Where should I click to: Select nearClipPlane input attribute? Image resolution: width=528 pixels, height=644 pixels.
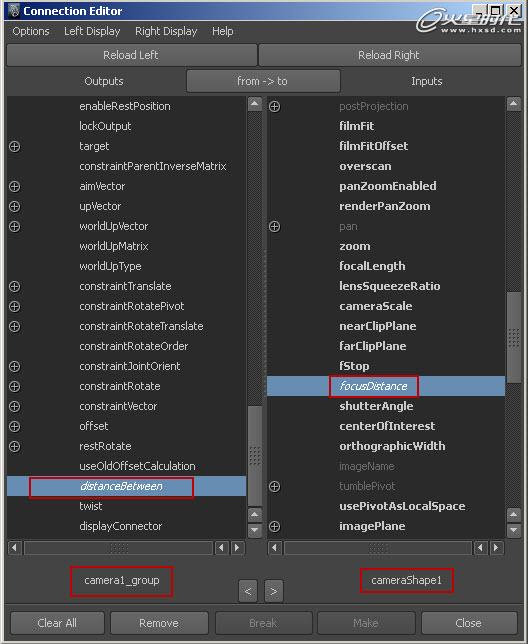pyautogui.click(x=378, y=326)
